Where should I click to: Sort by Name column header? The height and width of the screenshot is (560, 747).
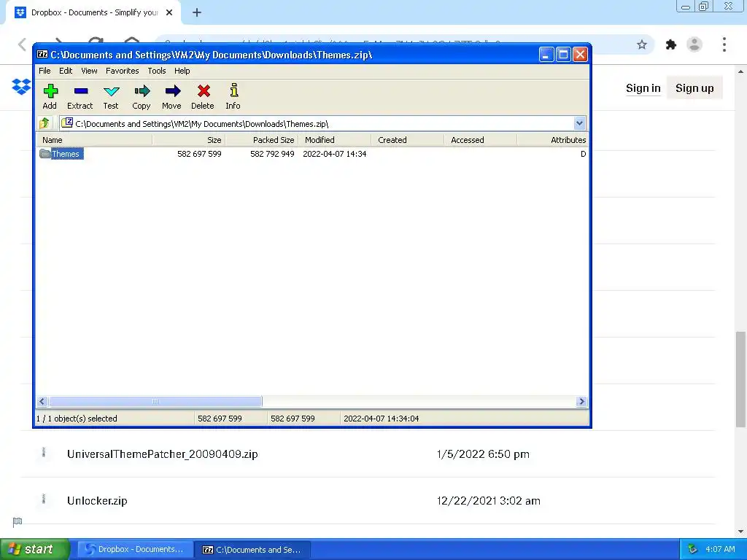(x=94, y=140)
